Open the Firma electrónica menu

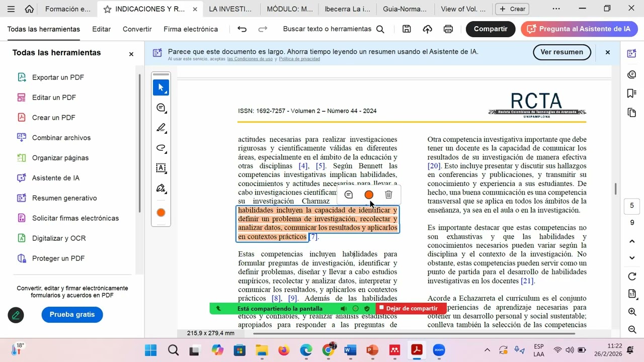coord(191,29)
